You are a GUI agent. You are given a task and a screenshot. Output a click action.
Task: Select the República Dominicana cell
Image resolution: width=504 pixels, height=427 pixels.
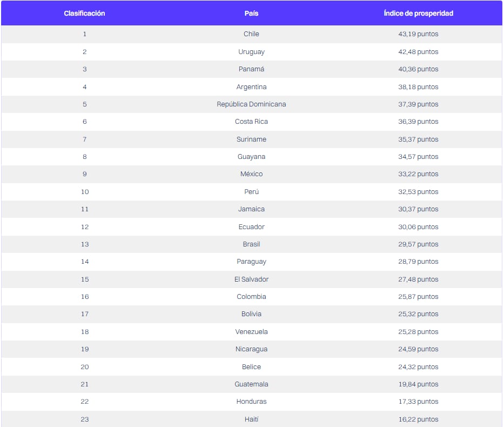[x=251, y=104]
